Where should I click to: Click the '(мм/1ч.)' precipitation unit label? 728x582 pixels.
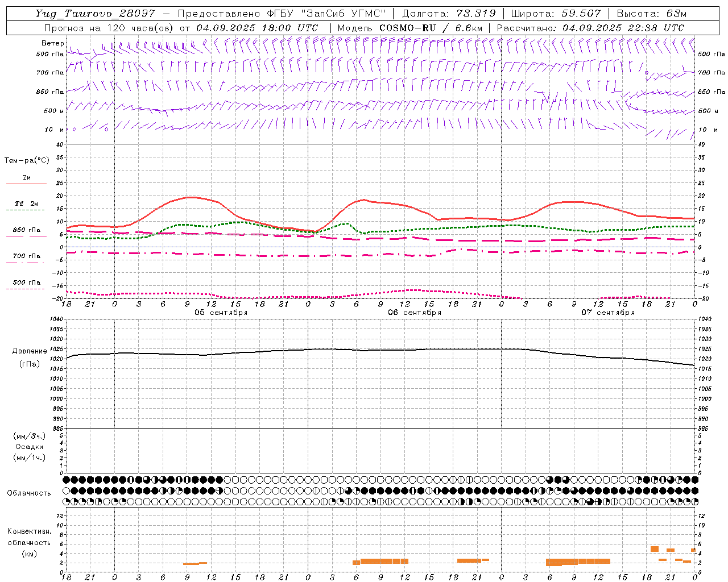(29, 458)
